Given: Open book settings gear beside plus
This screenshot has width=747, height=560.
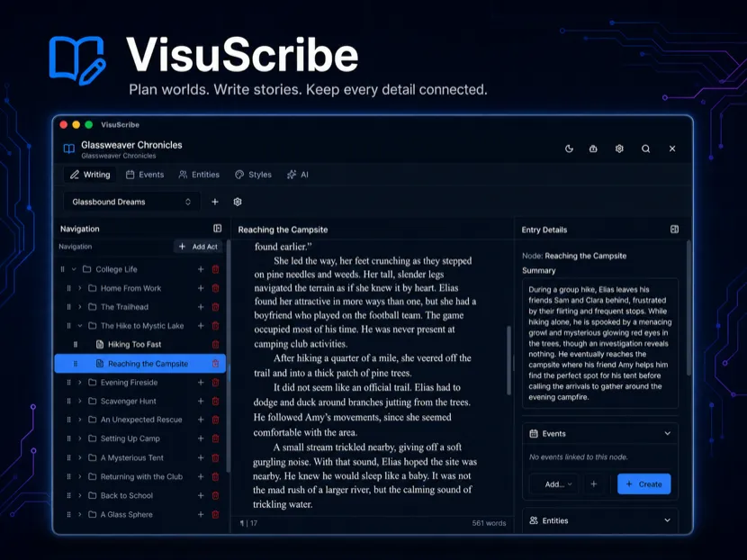Looking at the screenshot, I should (238, 202).
